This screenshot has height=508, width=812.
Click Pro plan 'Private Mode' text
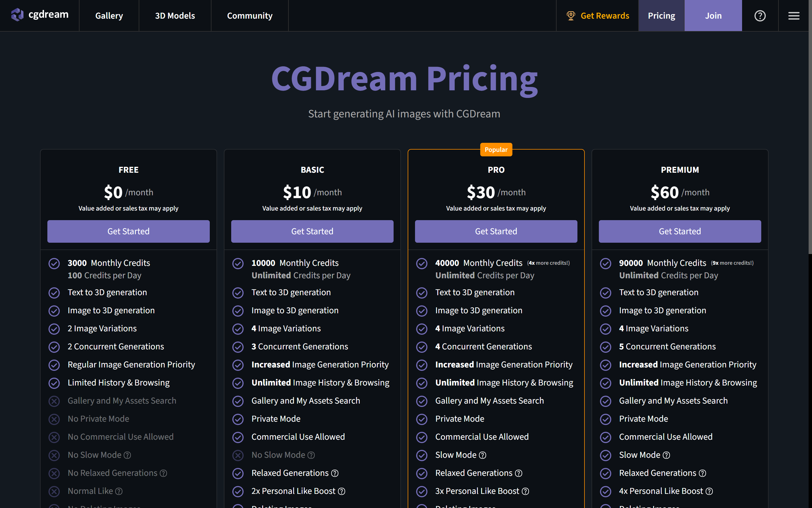tap(460, 419)
